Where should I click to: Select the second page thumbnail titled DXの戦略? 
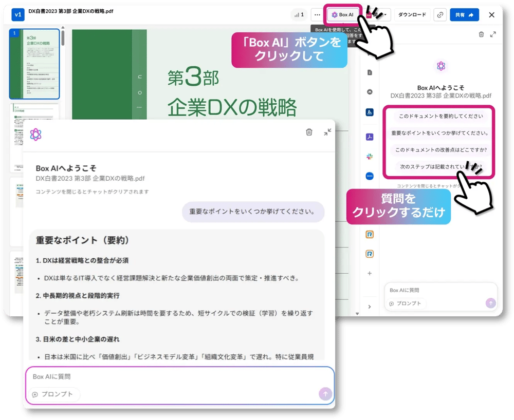tap(34, 138)
